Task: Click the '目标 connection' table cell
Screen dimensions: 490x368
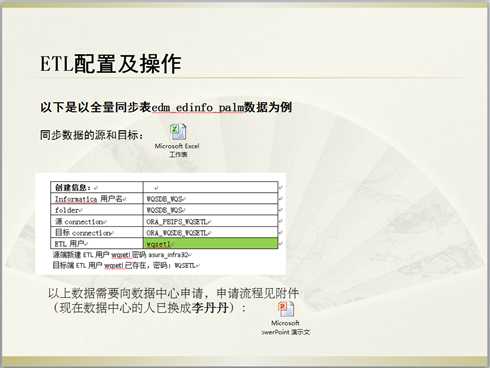Action: [97, 233]
